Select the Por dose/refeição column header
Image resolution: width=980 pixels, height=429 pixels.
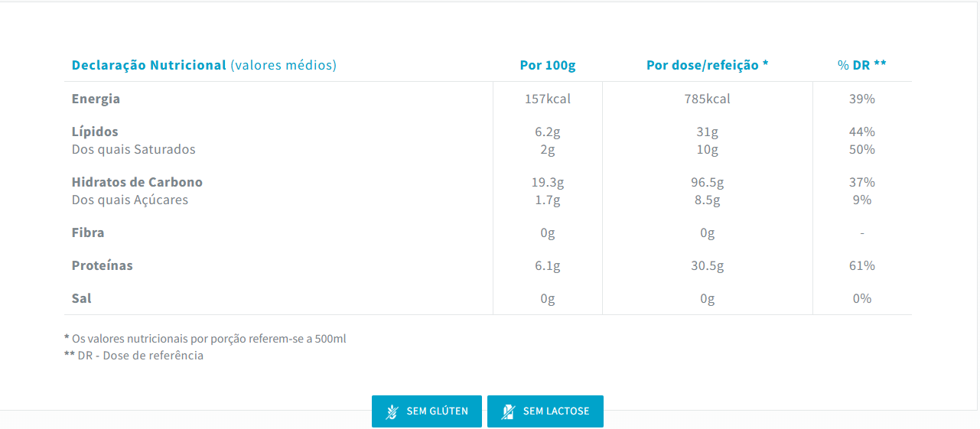(707, 65)
